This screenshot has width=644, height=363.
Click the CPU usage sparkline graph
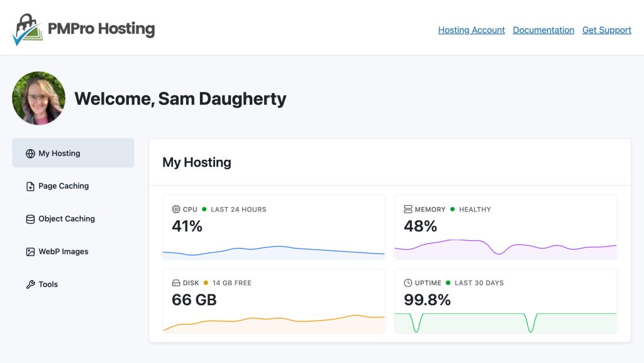[x=274, y=253]
